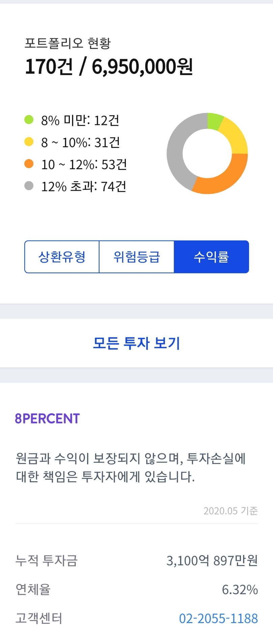Tap the 연체율 value 6.32%
This screenshot has width=273, height=644.
[x=240, y=590]
